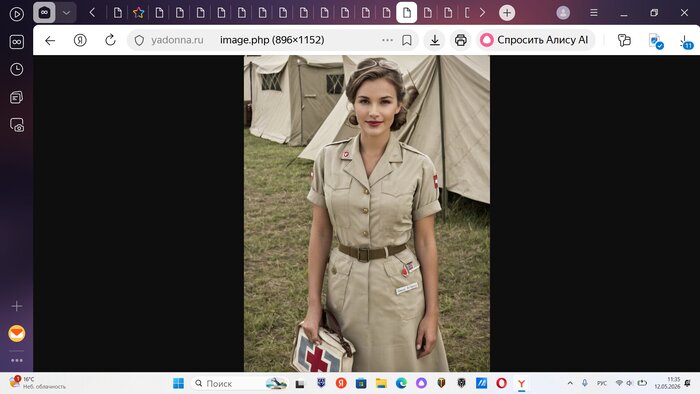Open notification bell in taskbar
This screenshot has width=700, height=394.
pyautogui.click(x=688, y=383)
